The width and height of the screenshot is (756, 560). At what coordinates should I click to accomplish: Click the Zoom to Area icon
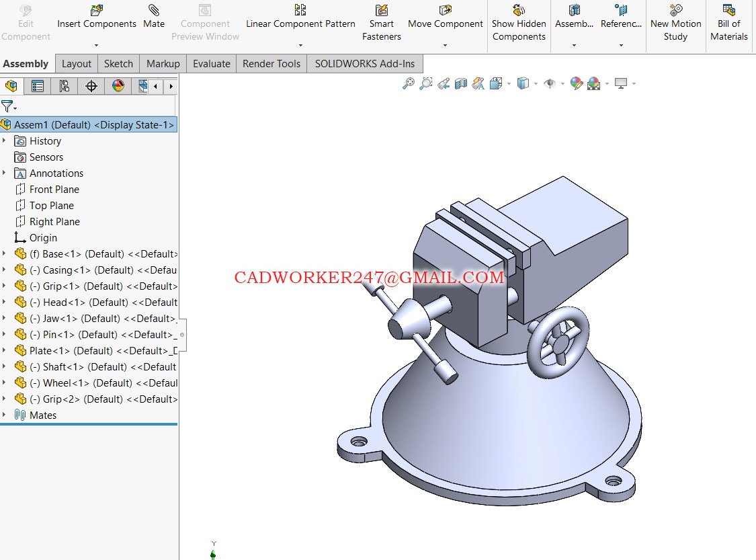pyautogui.click(x=426, y=83)
